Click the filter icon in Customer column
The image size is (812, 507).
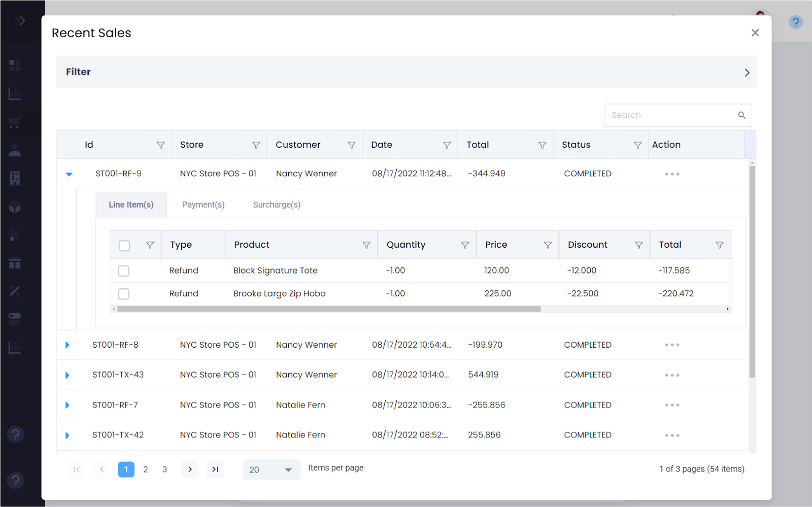pos(351,145)
